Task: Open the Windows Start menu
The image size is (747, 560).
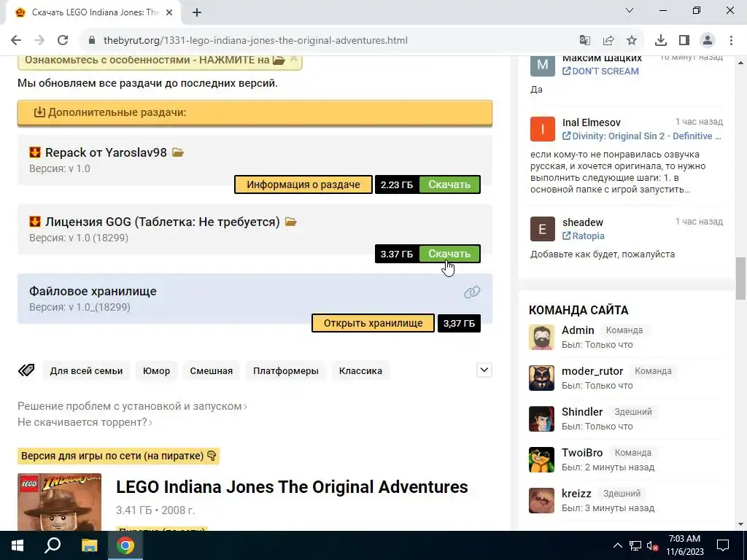Action: pos(18,545)
